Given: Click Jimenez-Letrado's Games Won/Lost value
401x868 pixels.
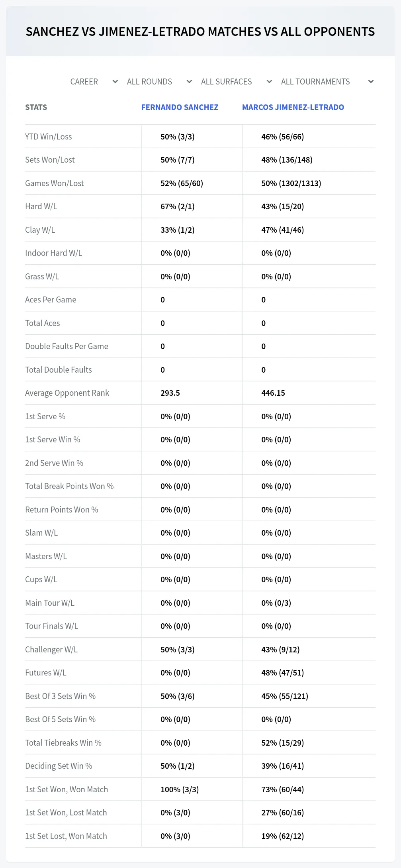Looking at the screenshot, I should click(x=291, y=183).
